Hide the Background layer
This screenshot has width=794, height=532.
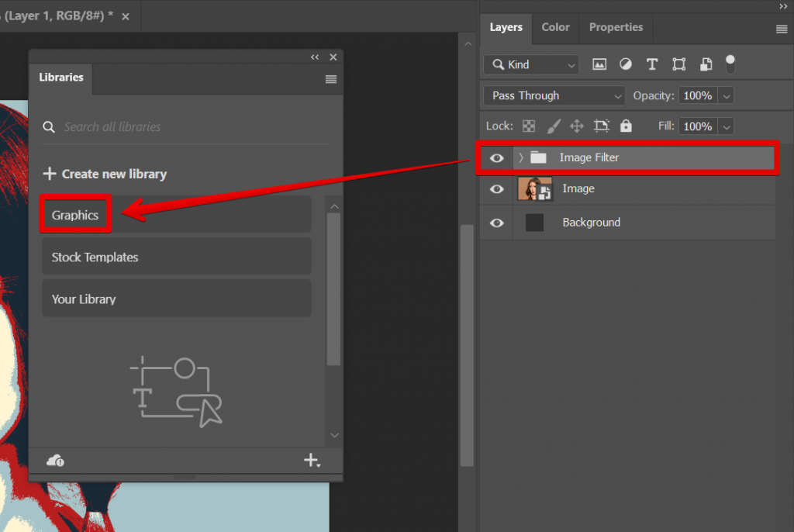click(497, 223)
